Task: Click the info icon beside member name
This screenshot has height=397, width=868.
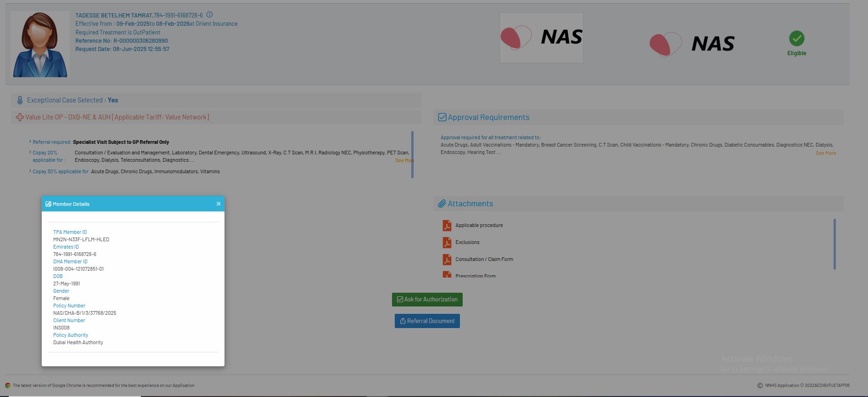Action: (209, 15)
